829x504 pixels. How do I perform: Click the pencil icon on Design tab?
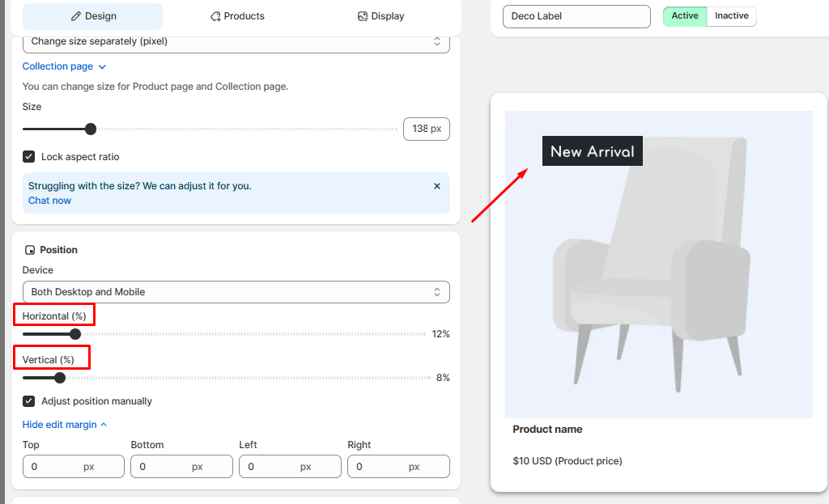(x=76, y=16)
